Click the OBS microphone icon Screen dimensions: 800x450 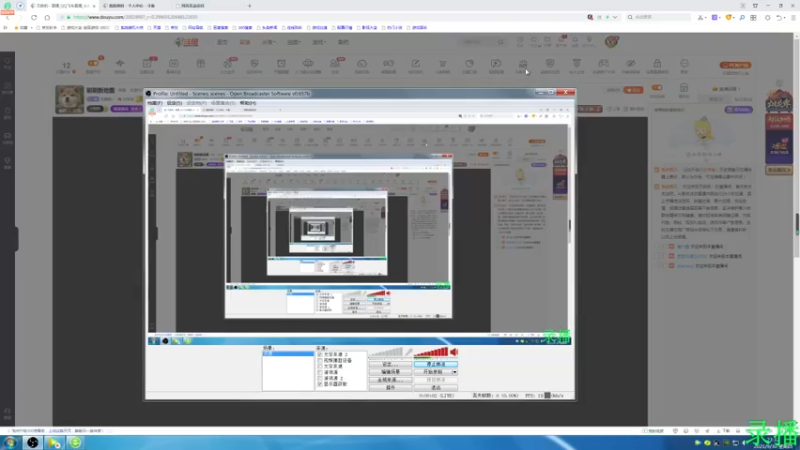(x=409, y=352)
